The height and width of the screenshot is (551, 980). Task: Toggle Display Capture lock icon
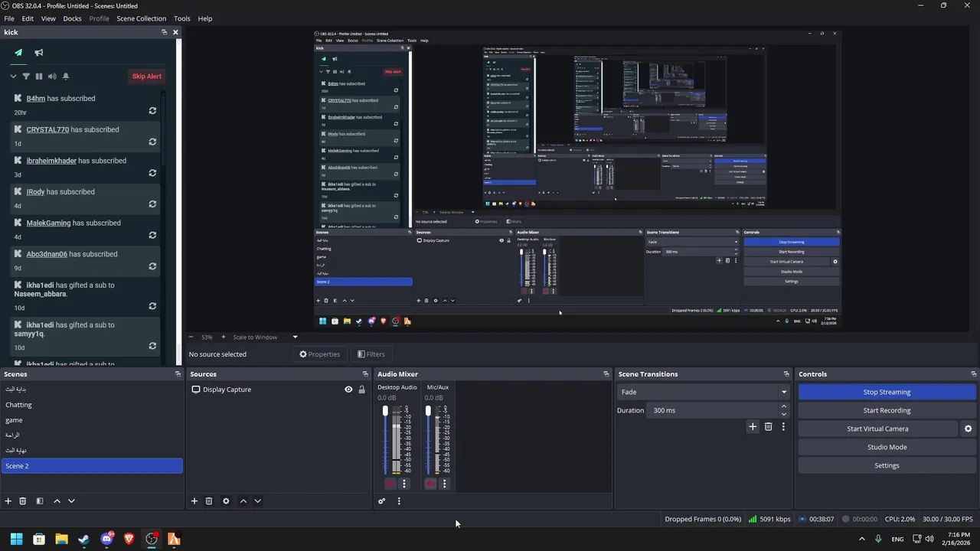click(362, 390)
